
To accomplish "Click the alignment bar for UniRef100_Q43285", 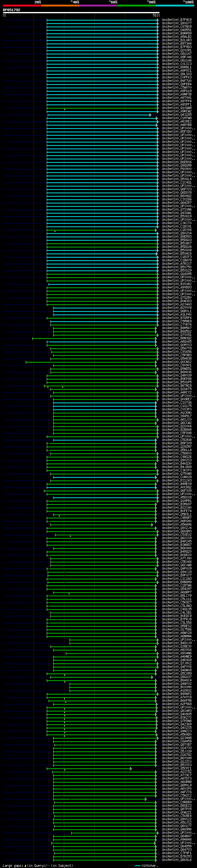I will pyautogui.click(x=99, y=115).
